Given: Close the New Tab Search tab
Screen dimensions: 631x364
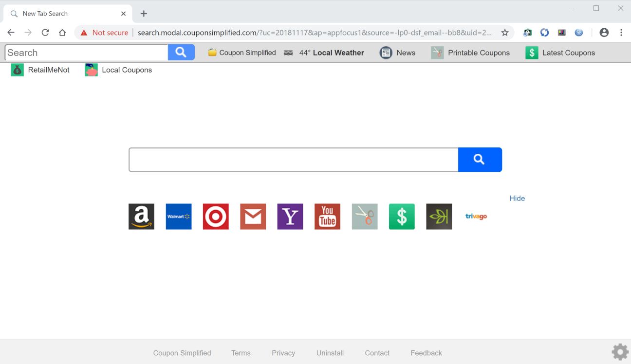Looking at the screenshot, I should [x=123, y=14].
